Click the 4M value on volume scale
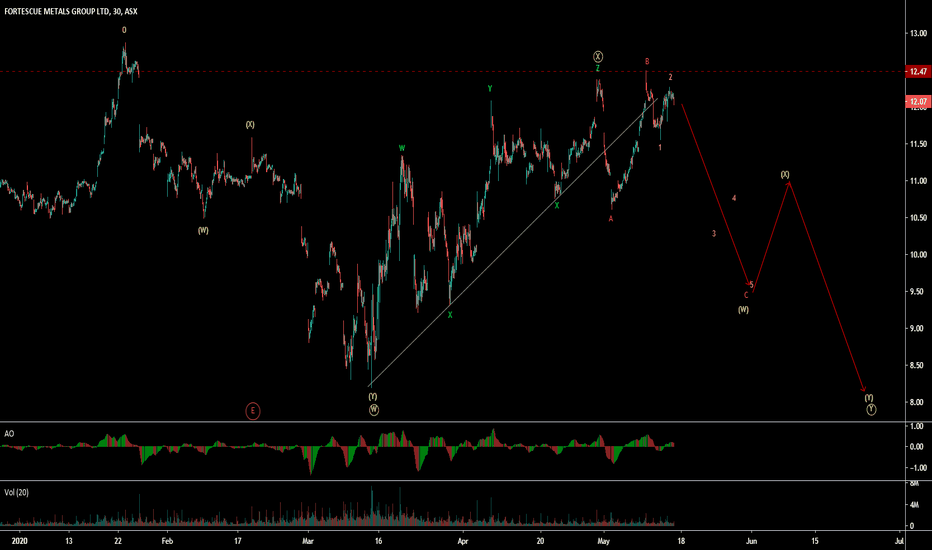This screenshot has width=932, height=550. 915,505
